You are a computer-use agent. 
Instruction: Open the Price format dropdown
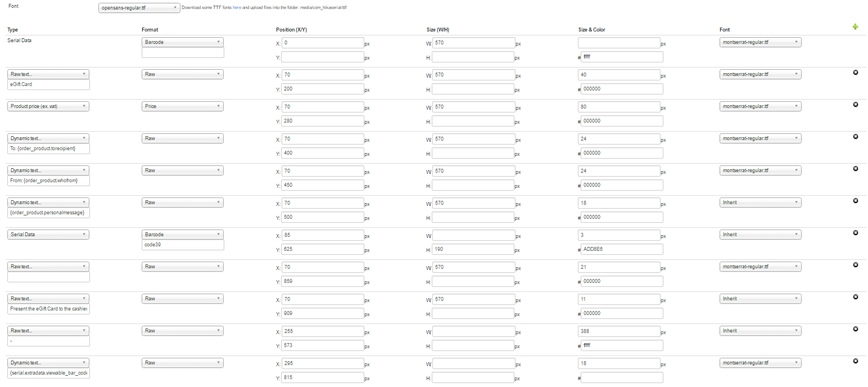coord(183,106)
